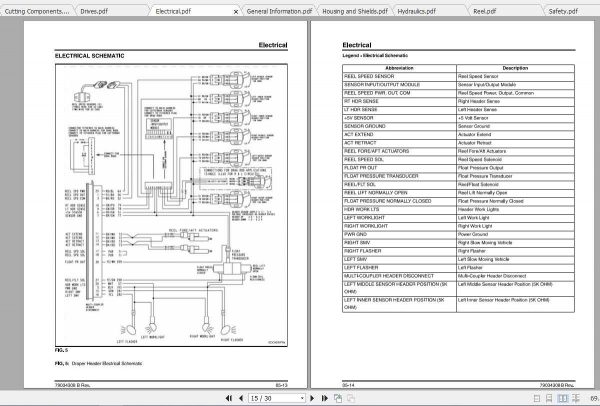Click the electrical schematic diagram on left page

170,200
